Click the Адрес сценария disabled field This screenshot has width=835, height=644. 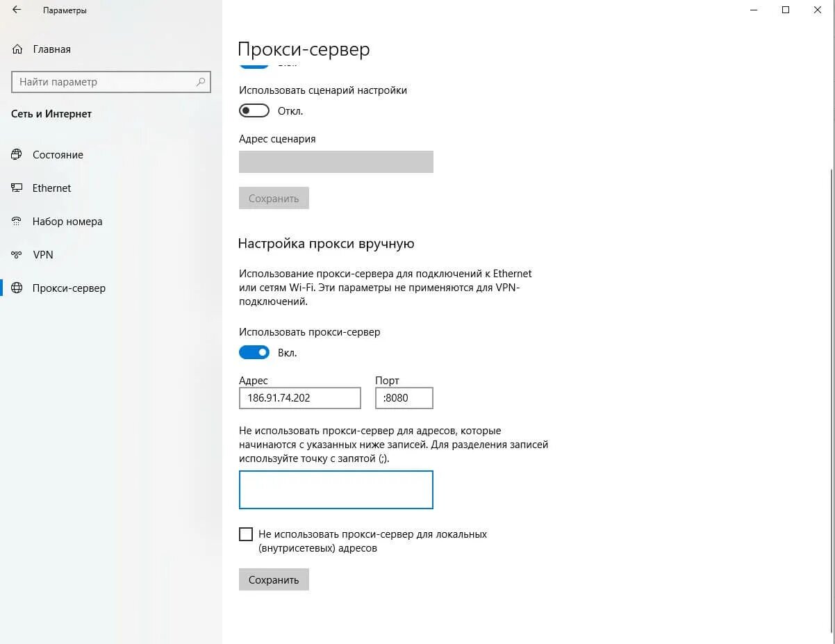pyautogui.click(x=336, y=162)
